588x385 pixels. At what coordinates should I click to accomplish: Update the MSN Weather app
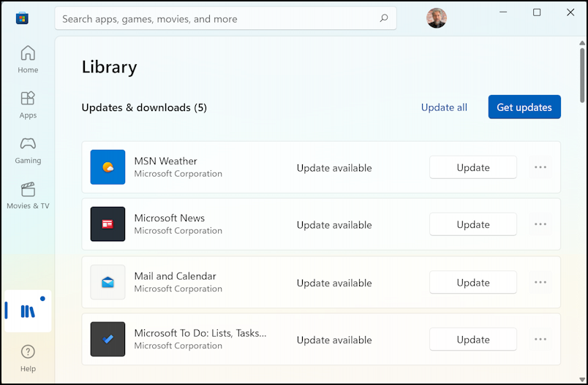473,167
